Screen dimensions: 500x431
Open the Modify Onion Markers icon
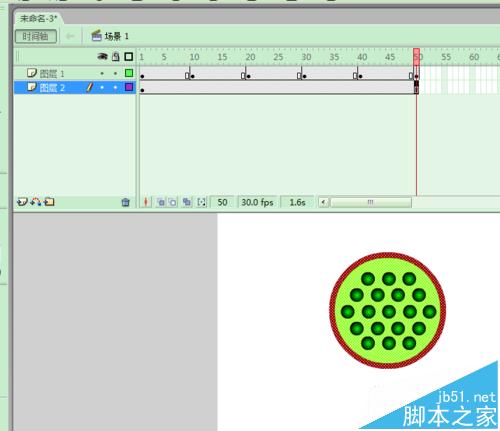pyautogui.click(x=201, y=202)
